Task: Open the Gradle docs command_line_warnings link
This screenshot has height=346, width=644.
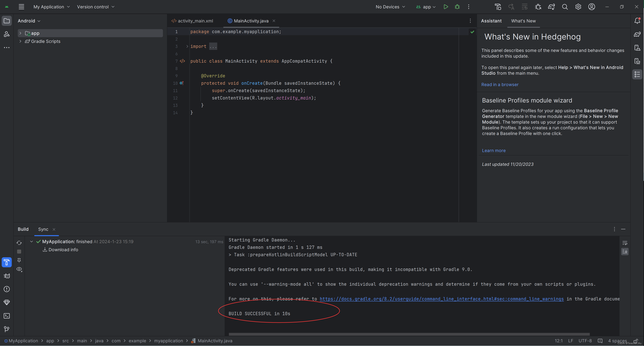Action: tap(442, 299)
